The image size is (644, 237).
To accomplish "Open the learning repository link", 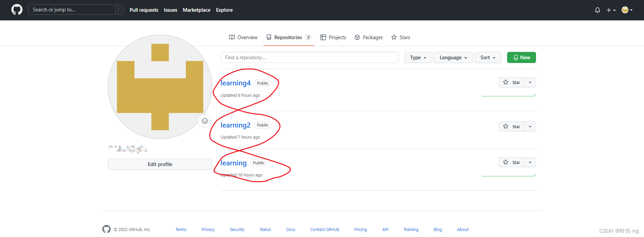I will tap(233, 163).
